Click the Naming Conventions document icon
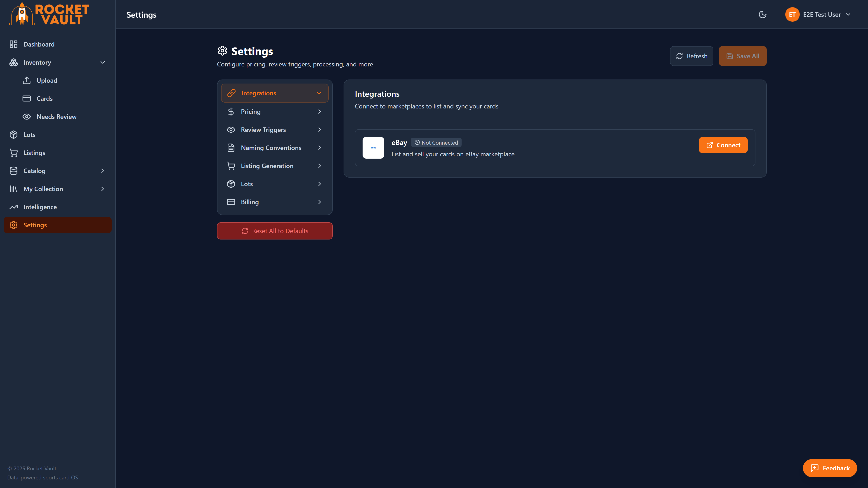 coord(231,148)
